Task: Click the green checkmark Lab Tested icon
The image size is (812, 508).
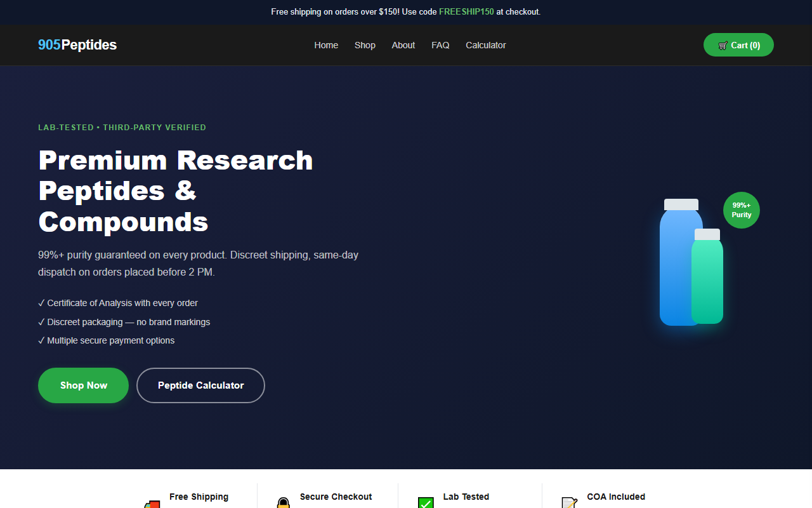Action: pyautogui.click(x=426, y=503)
